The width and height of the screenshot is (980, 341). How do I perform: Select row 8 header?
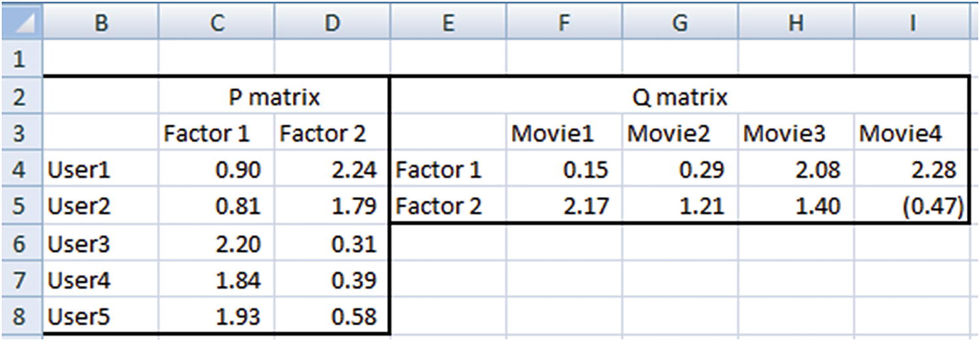click(20, 317)
